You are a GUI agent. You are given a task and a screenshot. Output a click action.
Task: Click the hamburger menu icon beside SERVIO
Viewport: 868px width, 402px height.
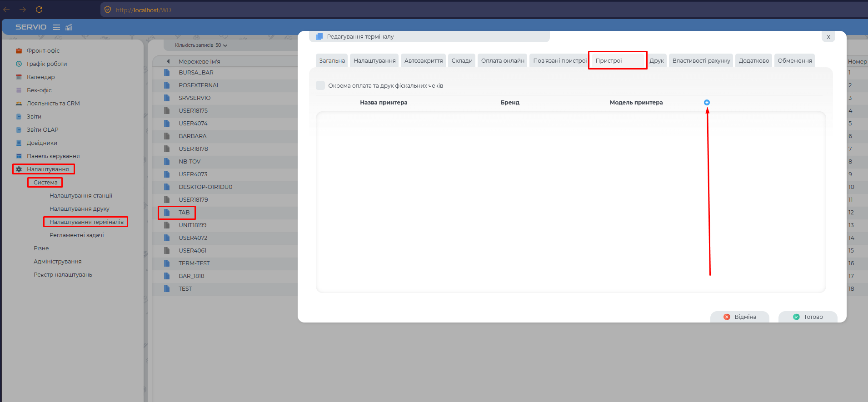point(57,27)
